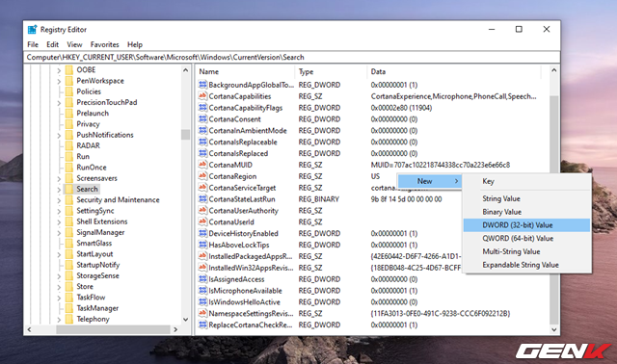The height and width of the screenshot is (364, 617).
Task: Click the string icon of CortanaRegion
Action: (202, 175)
